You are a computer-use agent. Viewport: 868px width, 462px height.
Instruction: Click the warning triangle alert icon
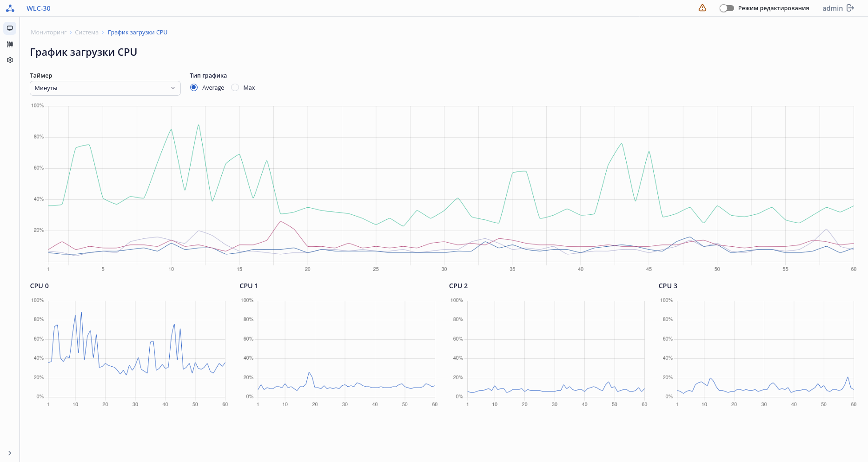[x=702, y=8]
